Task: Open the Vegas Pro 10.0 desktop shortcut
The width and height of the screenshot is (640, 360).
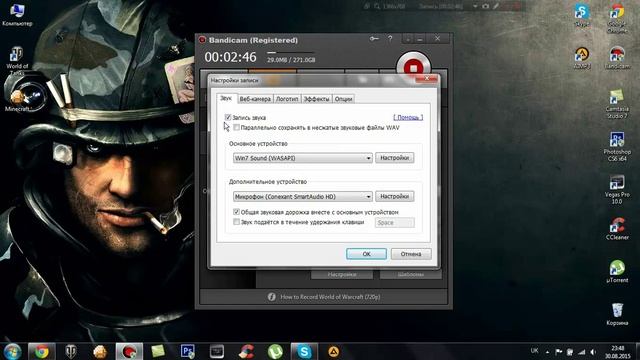Action: (x=617, y=189)
